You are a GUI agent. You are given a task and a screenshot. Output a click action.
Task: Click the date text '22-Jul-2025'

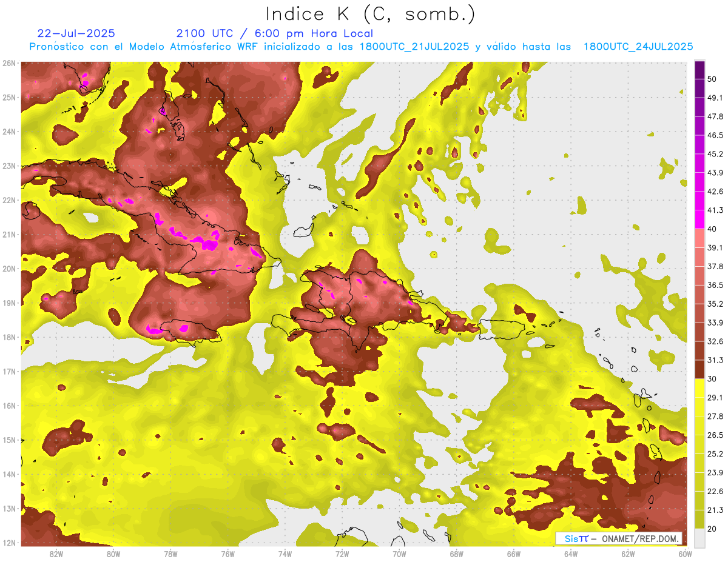tap(76, 33)
